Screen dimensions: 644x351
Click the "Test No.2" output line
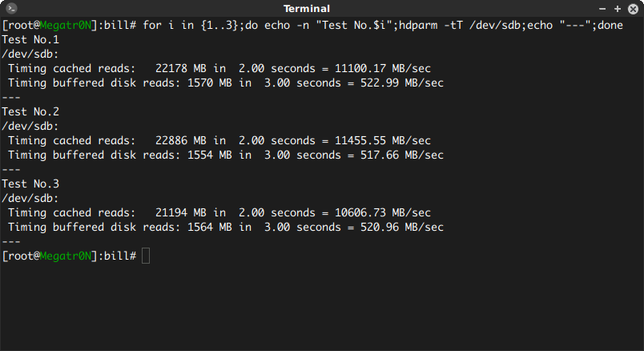click(30, 111)
